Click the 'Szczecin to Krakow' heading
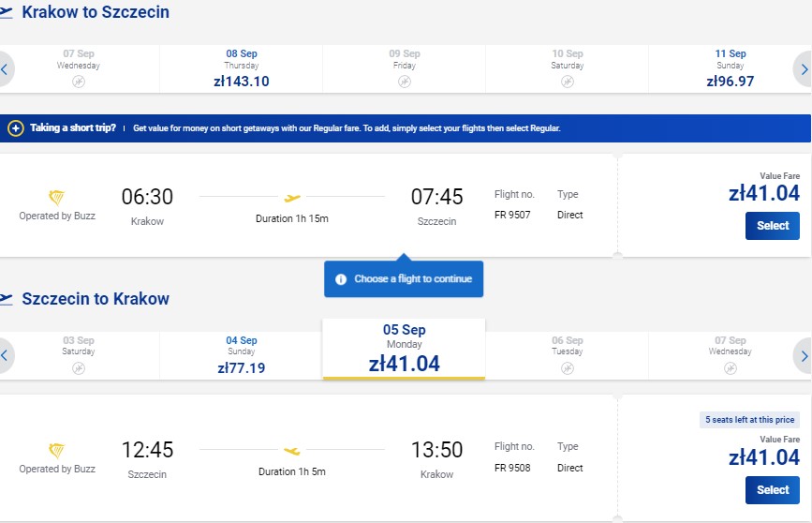This screenshot has height=523, width=812. point(96,299)
